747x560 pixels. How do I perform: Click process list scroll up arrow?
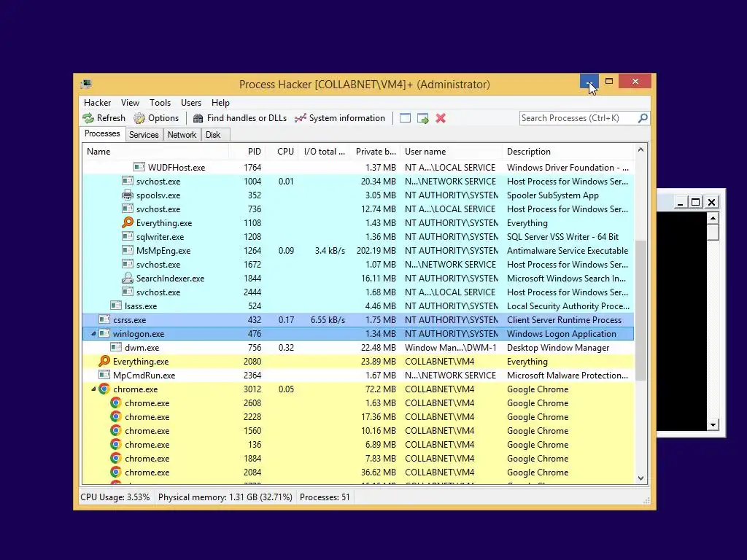[x=640, y=150]
